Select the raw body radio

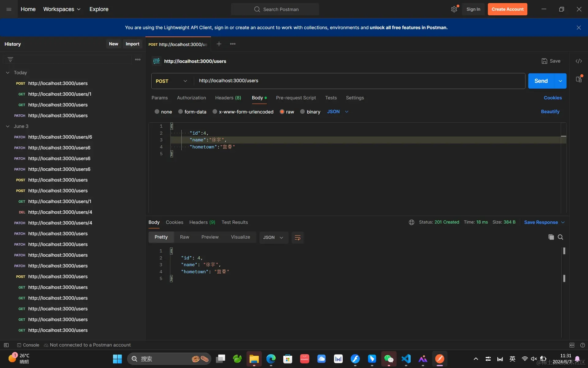(282, 112)
